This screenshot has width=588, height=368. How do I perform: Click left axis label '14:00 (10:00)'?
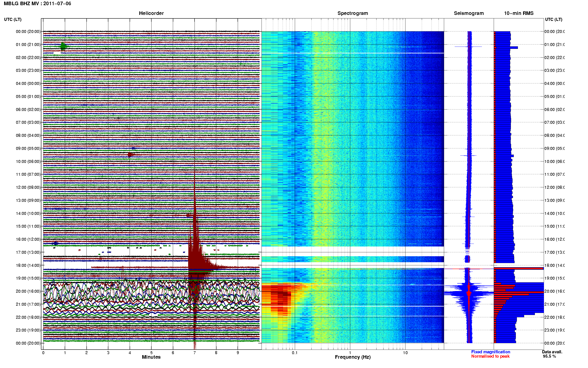[28, 213]
